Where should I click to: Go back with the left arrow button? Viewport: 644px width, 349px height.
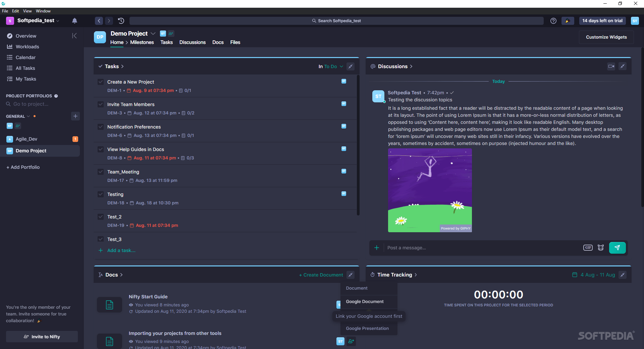pyautogui.click(x=99, y=21)
